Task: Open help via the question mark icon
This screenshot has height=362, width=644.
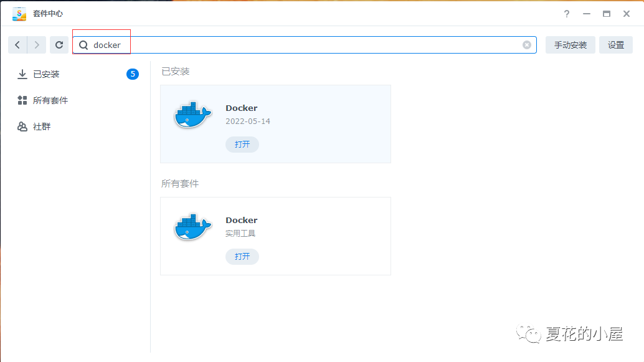Action: (567, 14)
